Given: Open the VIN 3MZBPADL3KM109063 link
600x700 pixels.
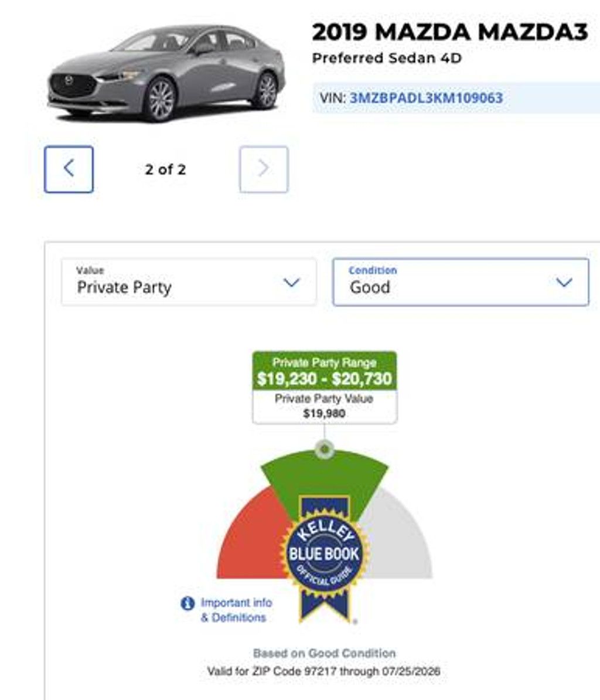Looking at the screenshot, I should 426,98.
